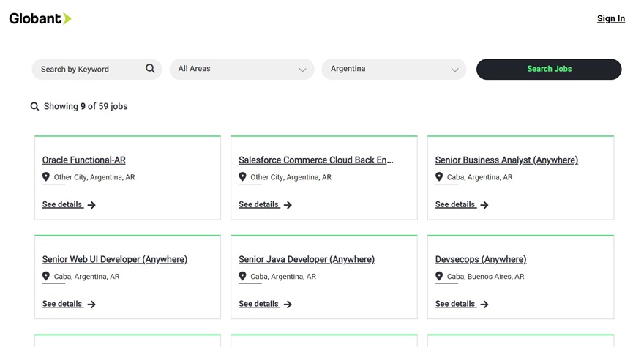The width and height of the screenshot is (644, 347).
Task: Click arrow icon on Salesforce Commerce Cloud card
Action: [x=288, y=205]
